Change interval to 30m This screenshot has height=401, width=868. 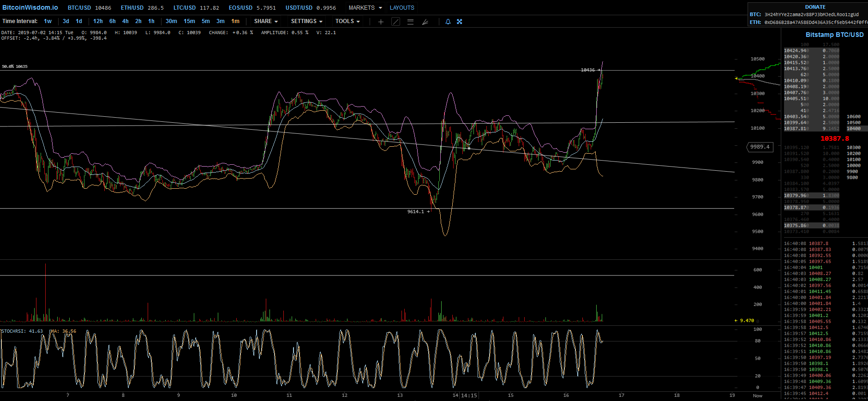171,21
